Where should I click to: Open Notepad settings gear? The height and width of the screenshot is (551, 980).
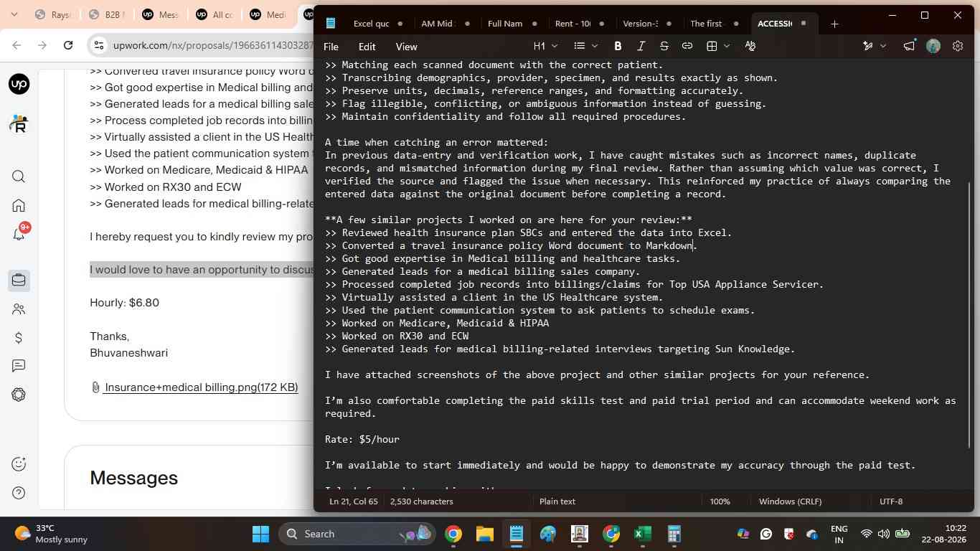[958, 46]
